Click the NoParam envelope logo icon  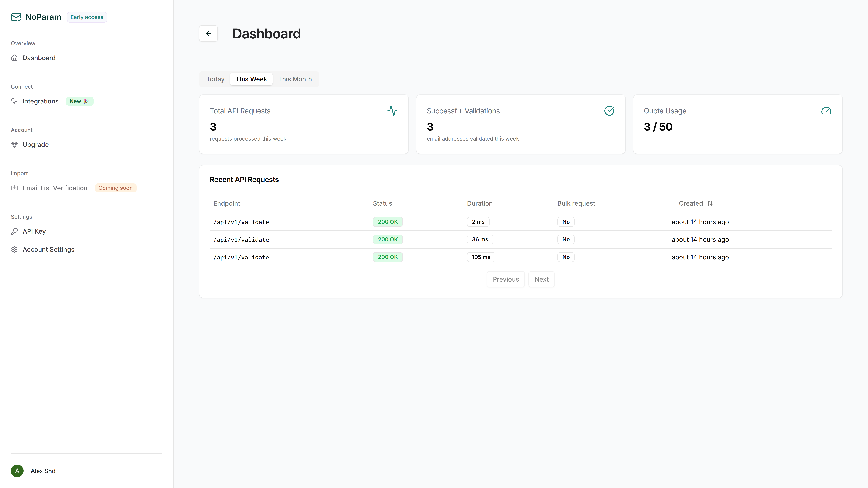tap(16, 17)
